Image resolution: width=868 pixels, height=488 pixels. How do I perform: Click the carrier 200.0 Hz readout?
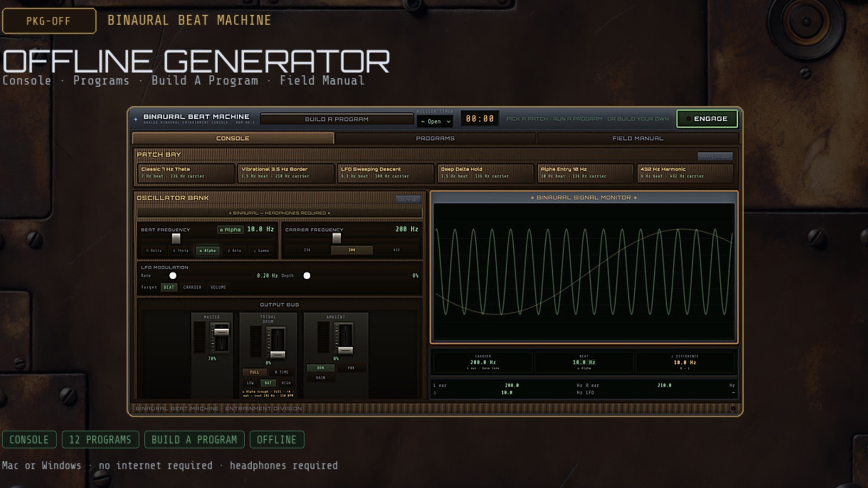coord(483,362)
